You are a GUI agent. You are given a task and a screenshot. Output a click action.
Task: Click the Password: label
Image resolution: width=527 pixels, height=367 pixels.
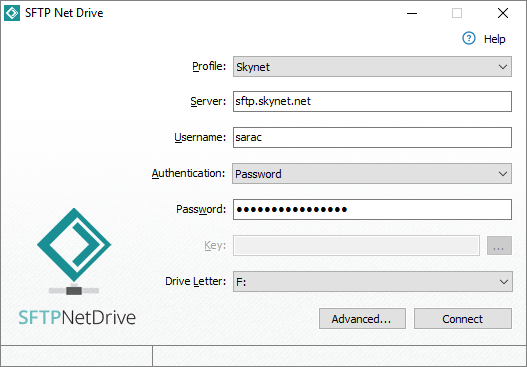pyautogui.click(x=201, y=209)
